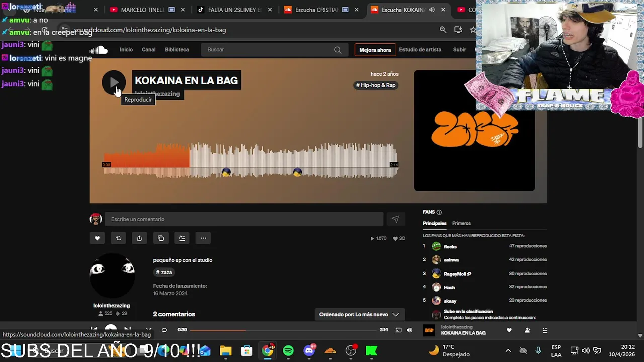Open Estudio de artista link
The height and width of the screenshot is (362, 644).
[420, 49]
